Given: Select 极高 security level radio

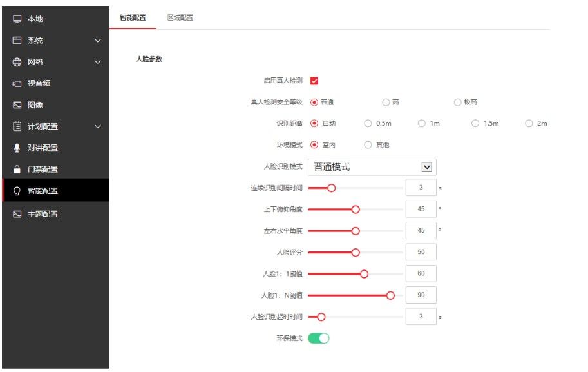Looking at the screenshot, I should (457, 102).
